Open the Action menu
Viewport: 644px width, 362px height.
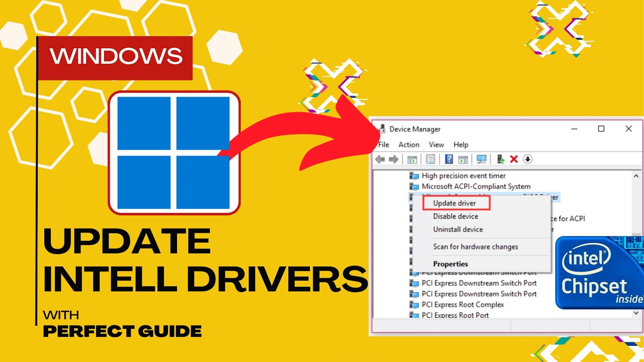coord(409,145)
